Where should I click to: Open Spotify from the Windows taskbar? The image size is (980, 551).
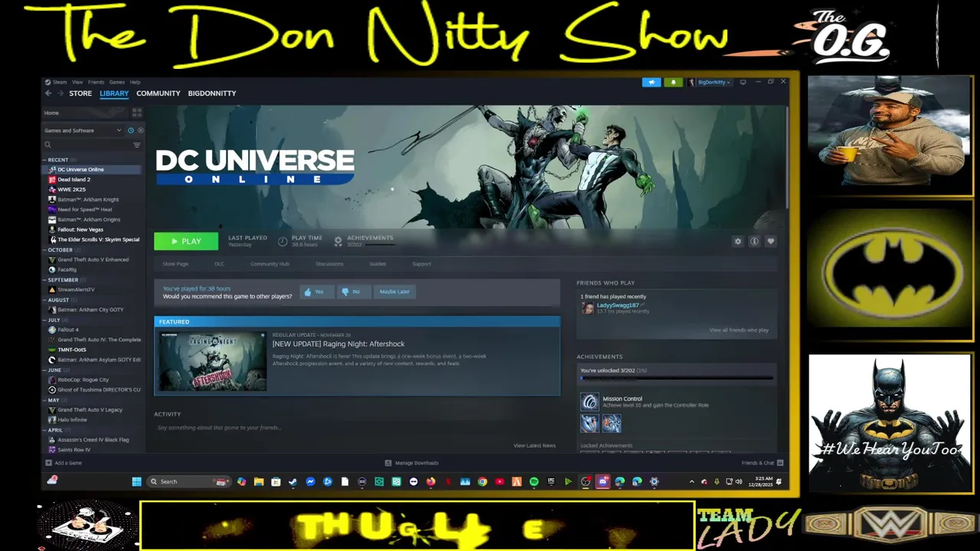point(534,481)
